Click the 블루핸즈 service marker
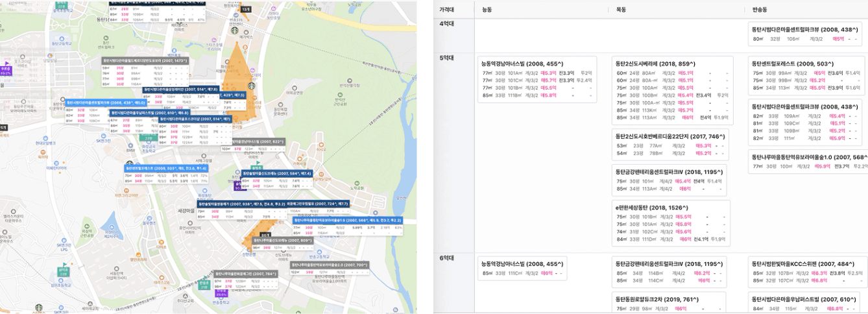 pyautogui.click(x=149, y=218)
